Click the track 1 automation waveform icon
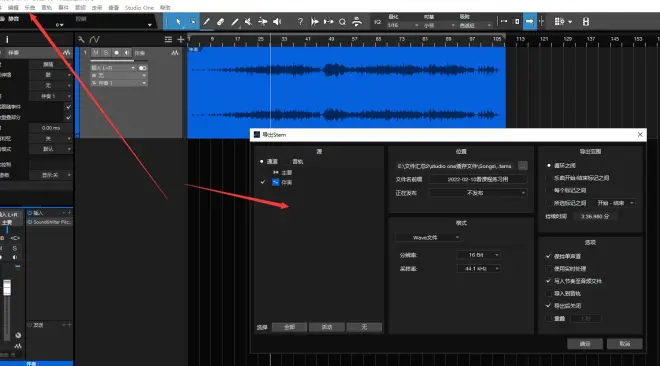Image resolution: width=660 pixels, height=366 pixels. (x=175, y=53)
